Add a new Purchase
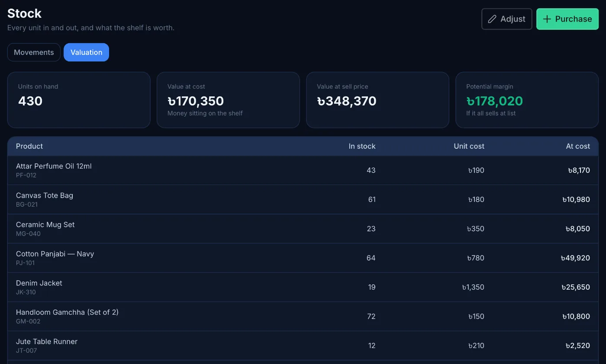The height and width of the screenshot is (364, 606). [567, 19]
